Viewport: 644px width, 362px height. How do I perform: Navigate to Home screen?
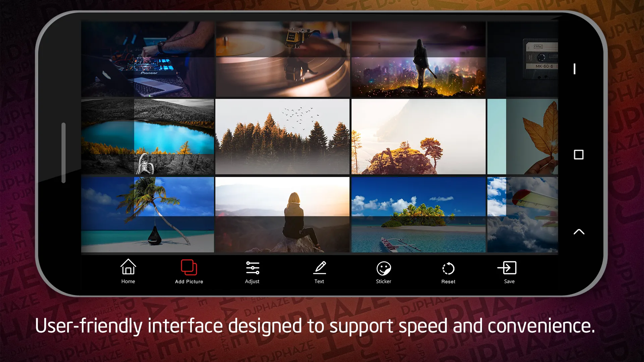pyautogui.click(x=128, y=271)
